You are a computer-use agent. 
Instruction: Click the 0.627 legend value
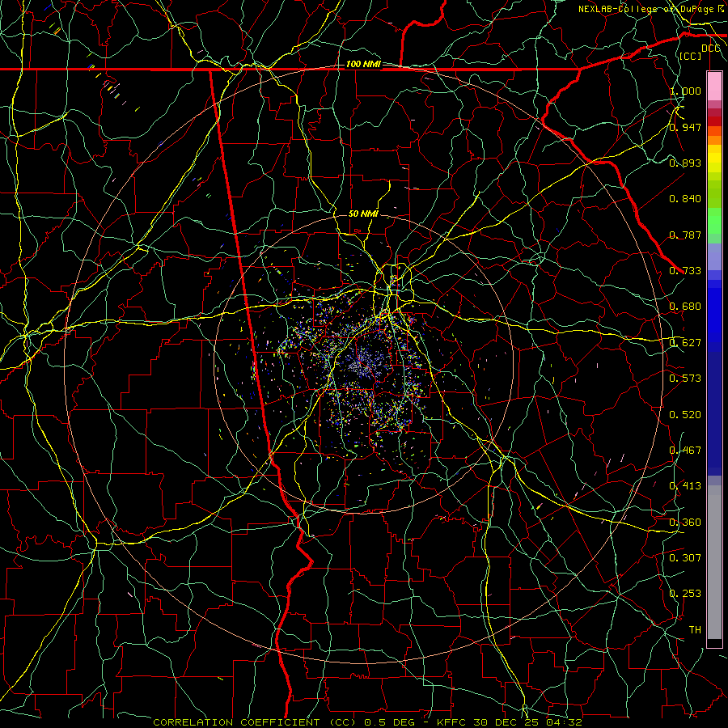pos(685,343)
